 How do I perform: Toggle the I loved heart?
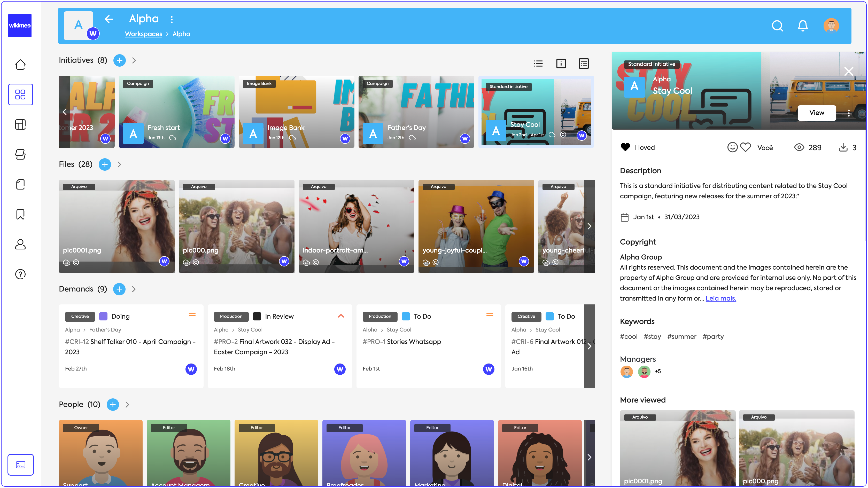625,147
